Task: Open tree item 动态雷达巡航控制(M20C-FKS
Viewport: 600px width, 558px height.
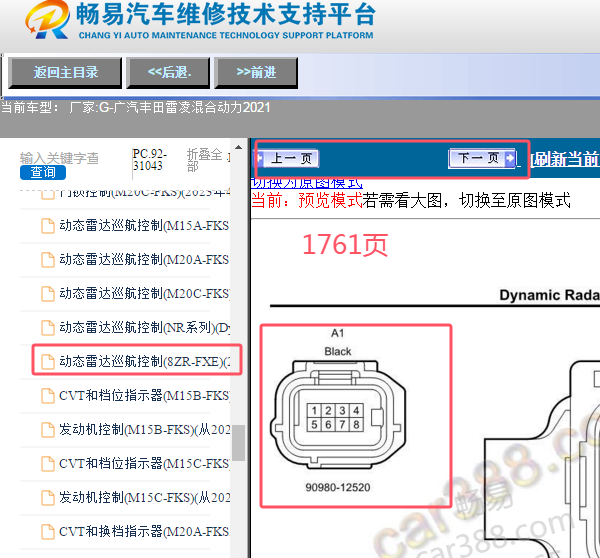Action: 144,294
